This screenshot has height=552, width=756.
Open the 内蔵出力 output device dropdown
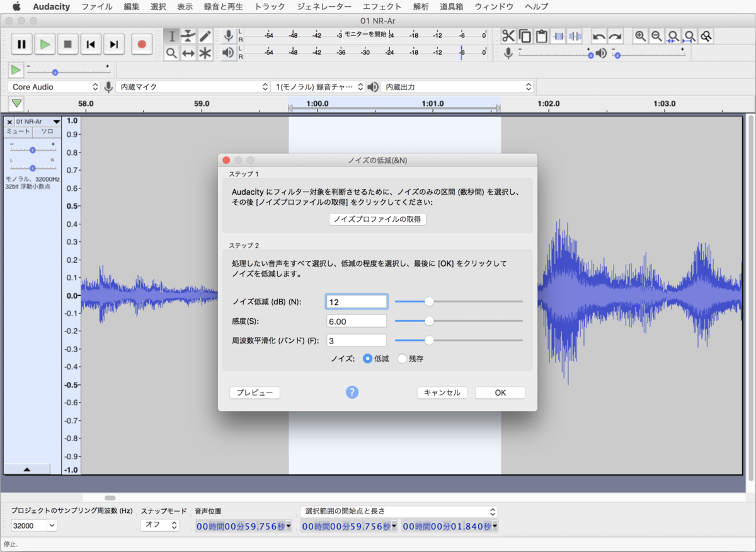(x=458, y=87)
